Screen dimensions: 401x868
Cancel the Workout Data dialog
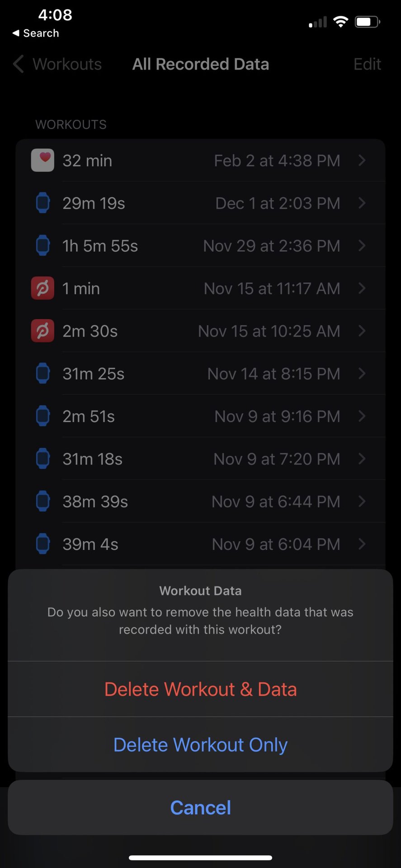coord(200,807)
